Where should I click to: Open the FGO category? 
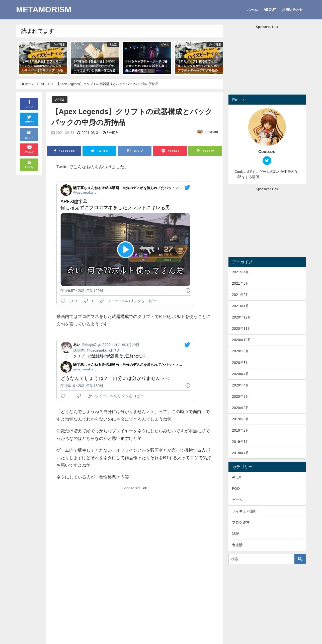pos(267,489)
